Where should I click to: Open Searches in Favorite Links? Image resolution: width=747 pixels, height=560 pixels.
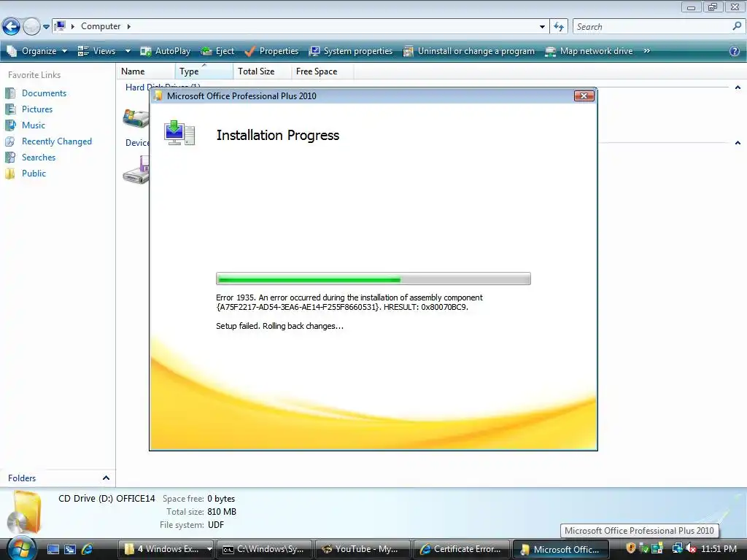coord(39,157)
